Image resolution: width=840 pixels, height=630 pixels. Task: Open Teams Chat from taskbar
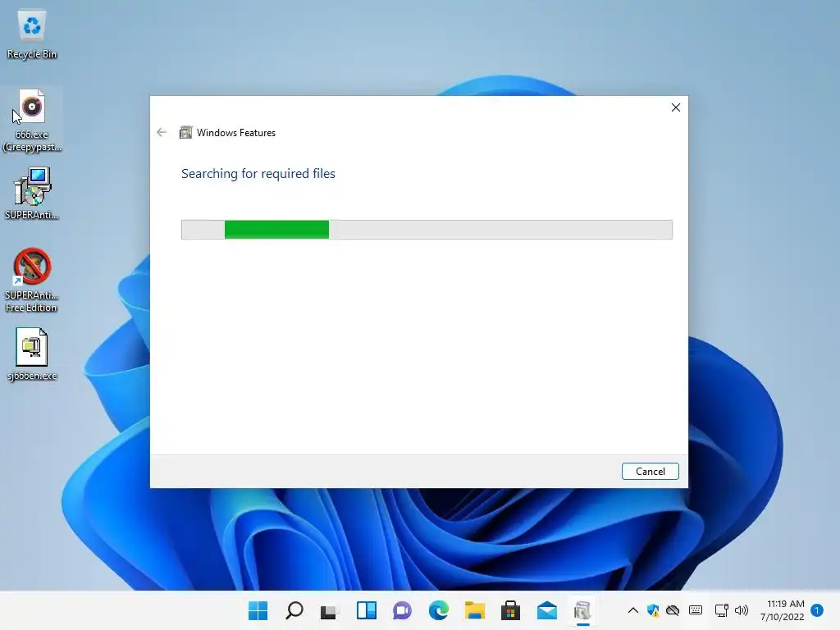pyautogui.click(x=402, y=610)
